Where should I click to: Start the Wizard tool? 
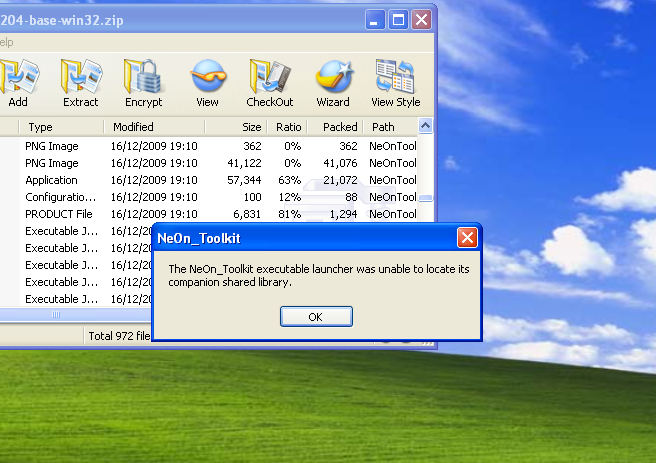pos(333,84)
